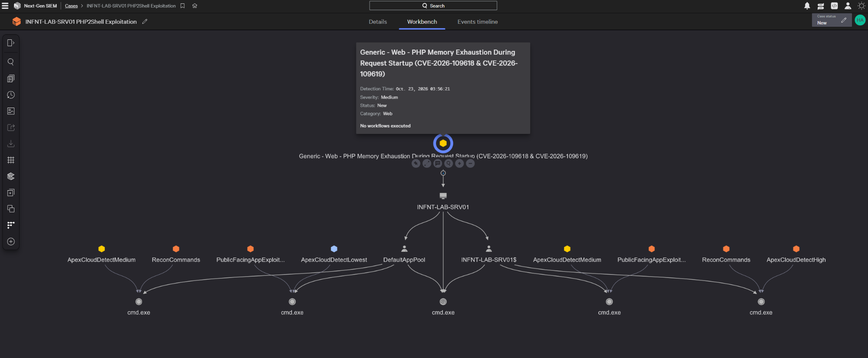Edit the Case status New field
Viewport: 868px width, 358px height.
click(x=832, y=20)
